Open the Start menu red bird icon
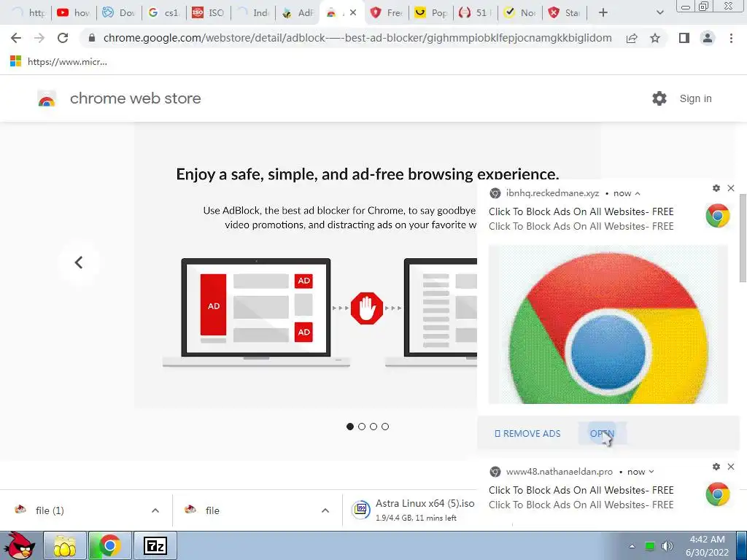The height and width of the screenshot is (560, 747). (19, 545)
